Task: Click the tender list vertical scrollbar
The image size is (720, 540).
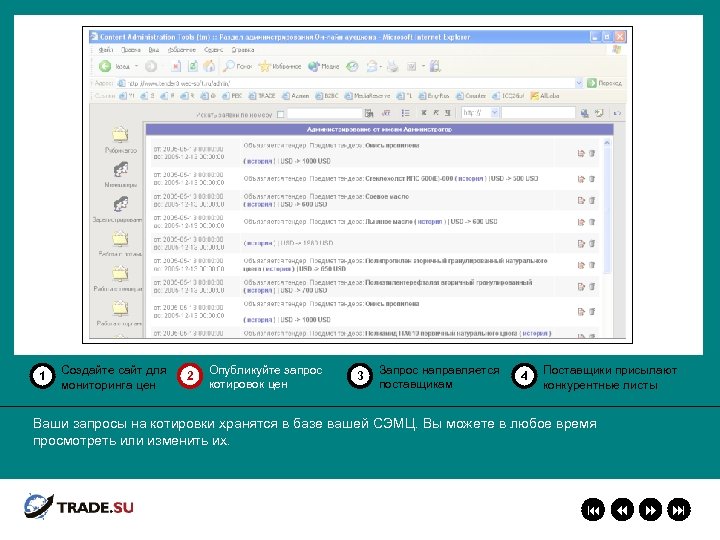Action: coord(607,237)
